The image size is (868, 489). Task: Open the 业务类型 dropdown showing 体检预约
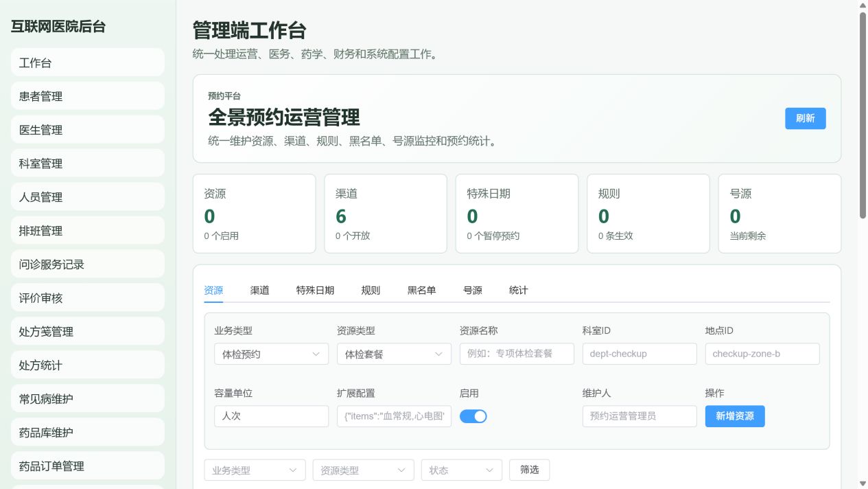271,354
